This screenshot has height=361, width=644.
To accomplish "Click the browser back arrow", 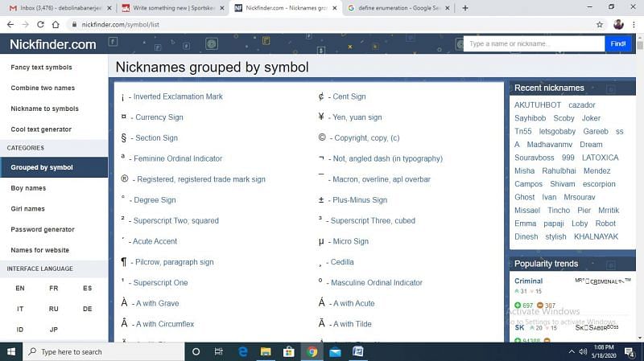I will coord(10,25).
